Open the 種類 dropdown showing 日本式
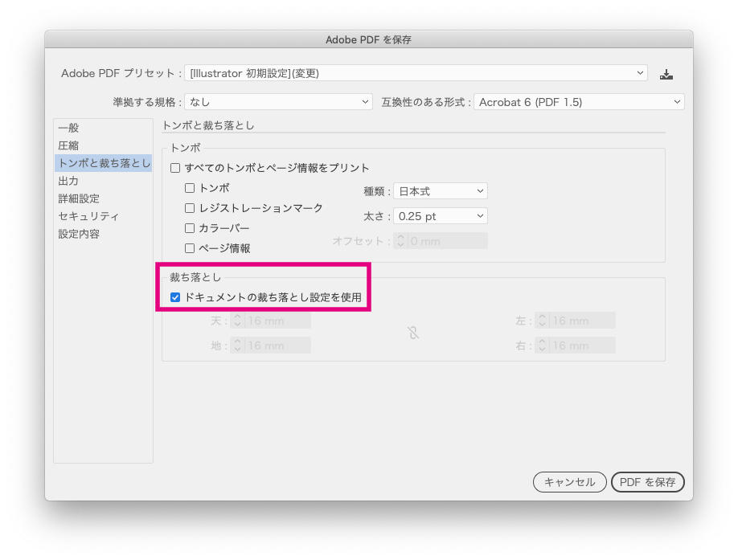The height and width of the screenshot is (560, 738). point(440,191)
